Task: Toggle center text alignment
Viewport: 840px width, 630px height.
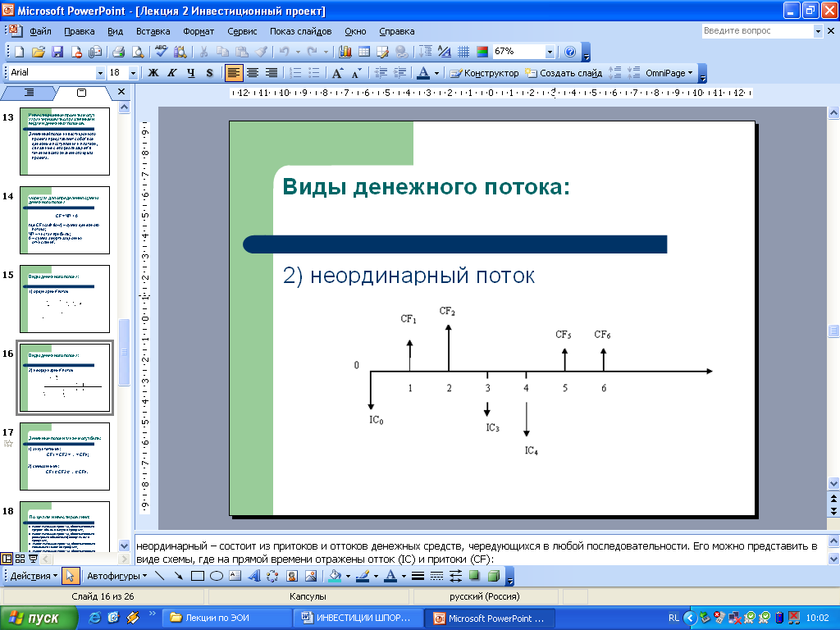Action: tap(253, 73)
